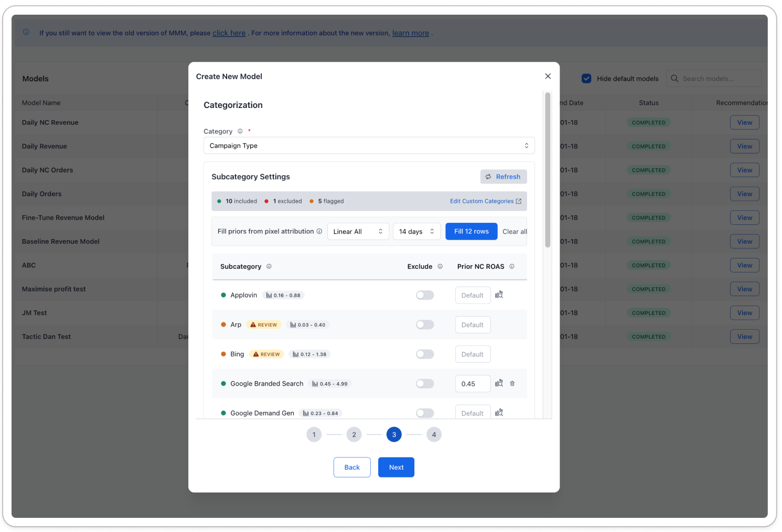Go to wizard step 4
782x532 pixels.
tap(434, 435)
